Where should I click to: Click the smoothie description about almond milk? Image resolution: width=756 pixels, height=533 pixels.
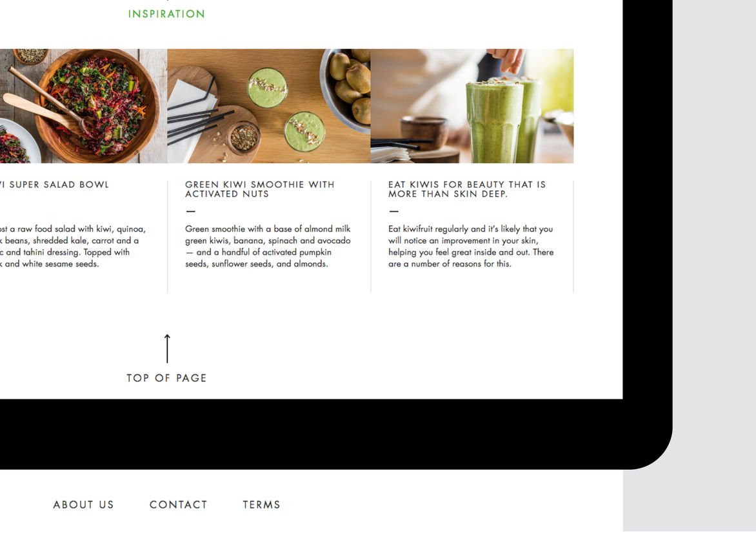coord(268,246)
